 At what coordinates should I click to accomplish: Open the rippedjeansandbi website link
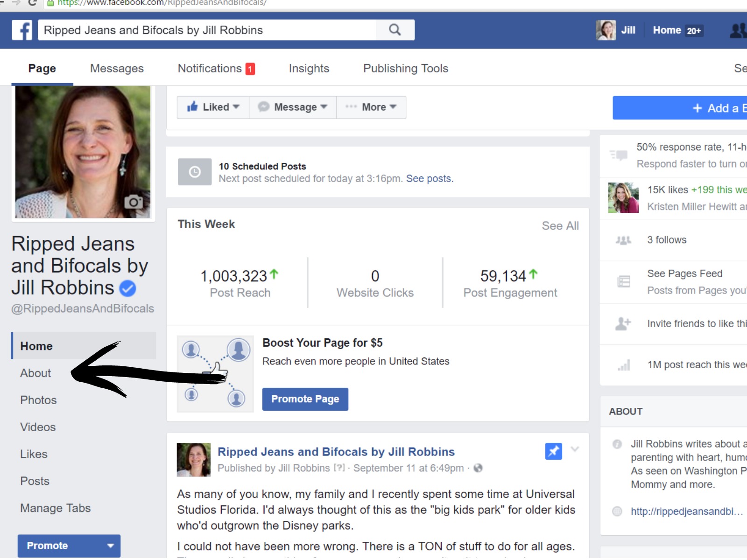tap(687, 511)
